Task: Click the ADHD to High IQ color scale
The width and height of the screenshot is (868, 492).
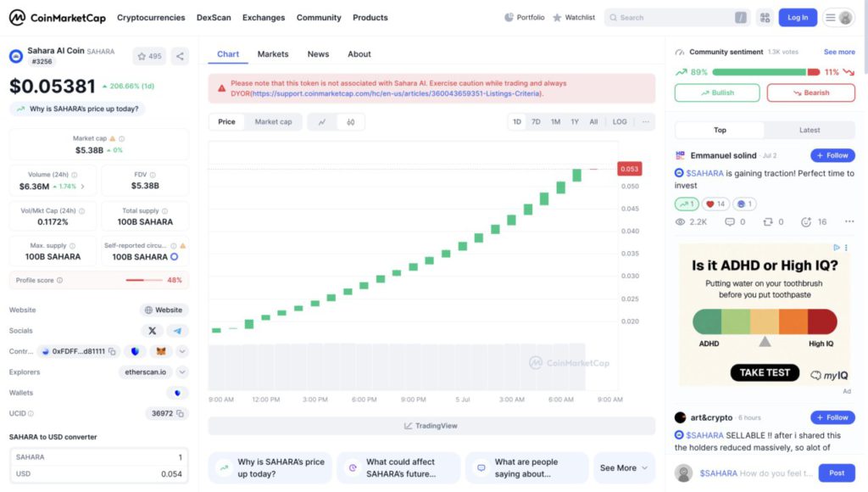Action: (765, 321)
